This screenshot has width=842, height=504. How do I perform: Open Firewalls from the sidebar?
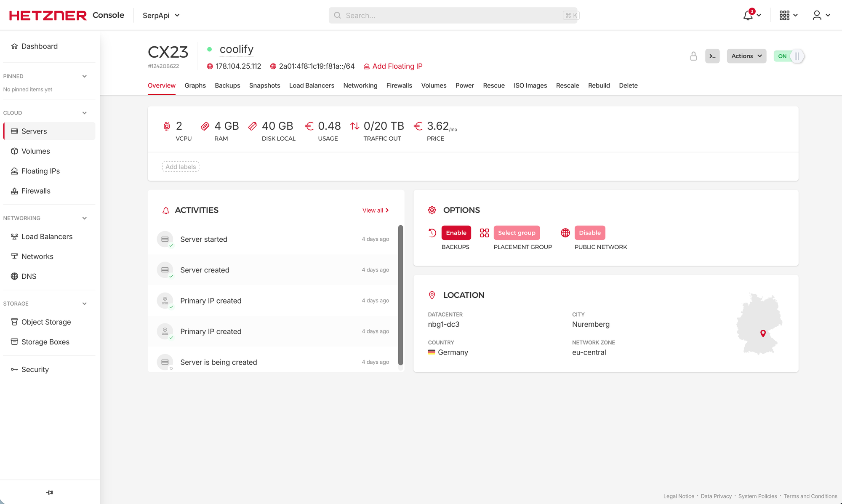coord(35,191)
